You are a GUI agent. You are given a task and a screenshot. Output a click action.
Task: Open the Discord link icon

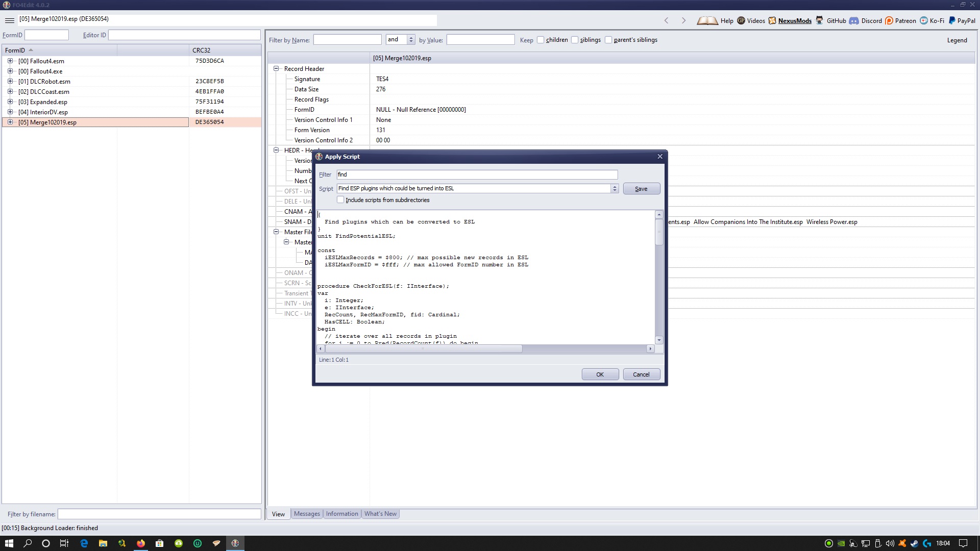854,20
